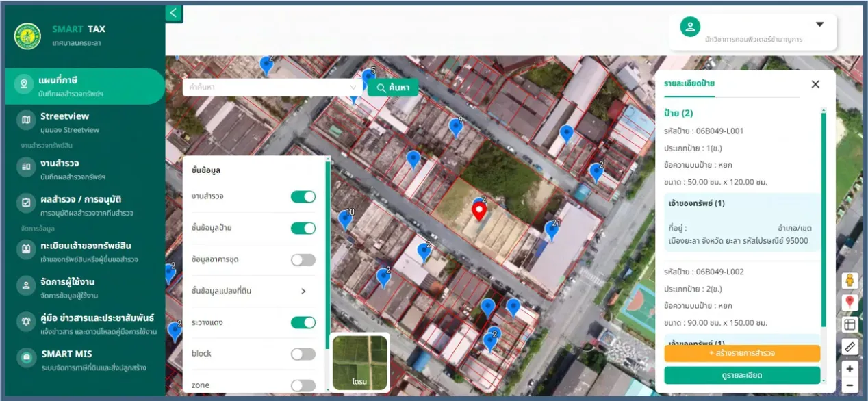Enable the ข้อมูลอาคารชุด layer switch
Screen dimensions: 868x401
[x=303, y=260]
